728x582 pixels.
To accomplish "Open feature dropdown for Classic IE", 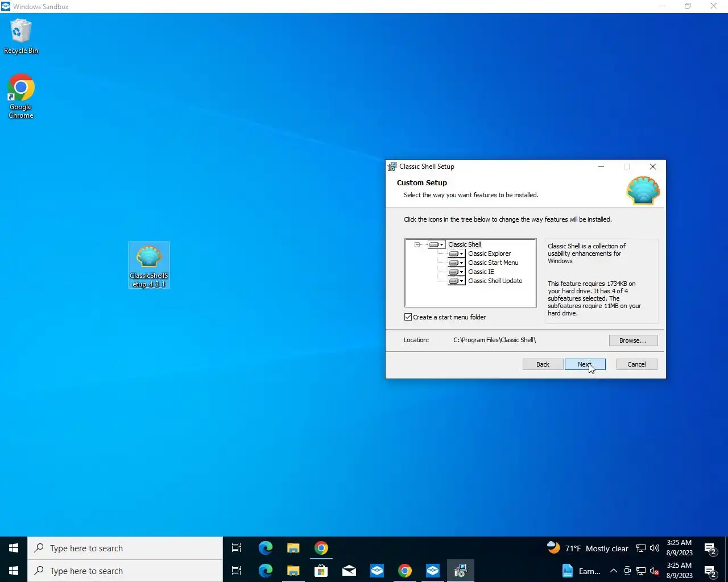I will (456, 272).
